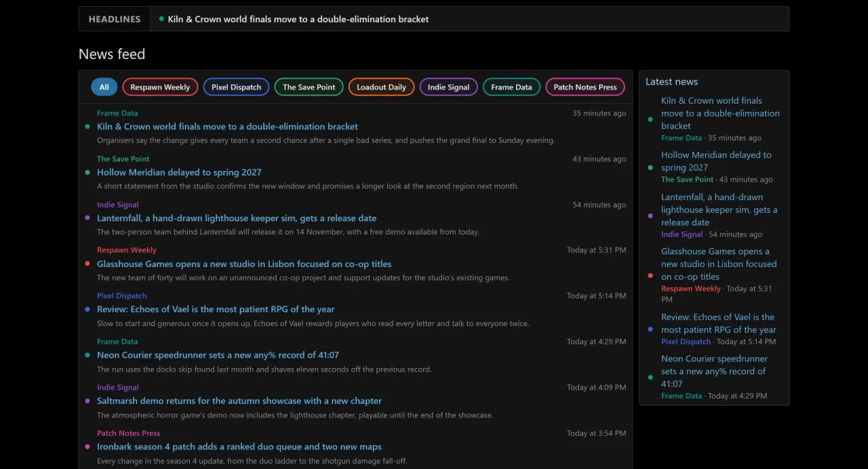Click the '35 minutes ago' timestamp in feed
Screen dimensions: 868x469
(599, 113)
